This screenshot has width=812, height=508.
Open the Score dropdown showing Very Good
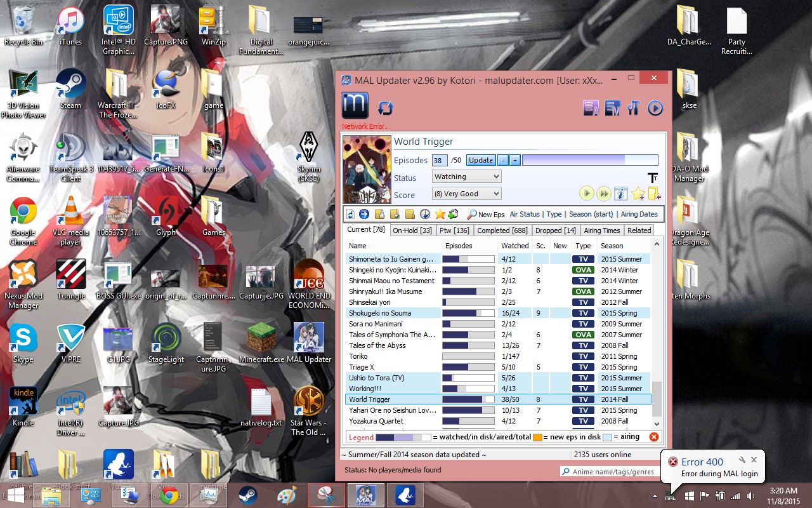click(x=467, y=194)
